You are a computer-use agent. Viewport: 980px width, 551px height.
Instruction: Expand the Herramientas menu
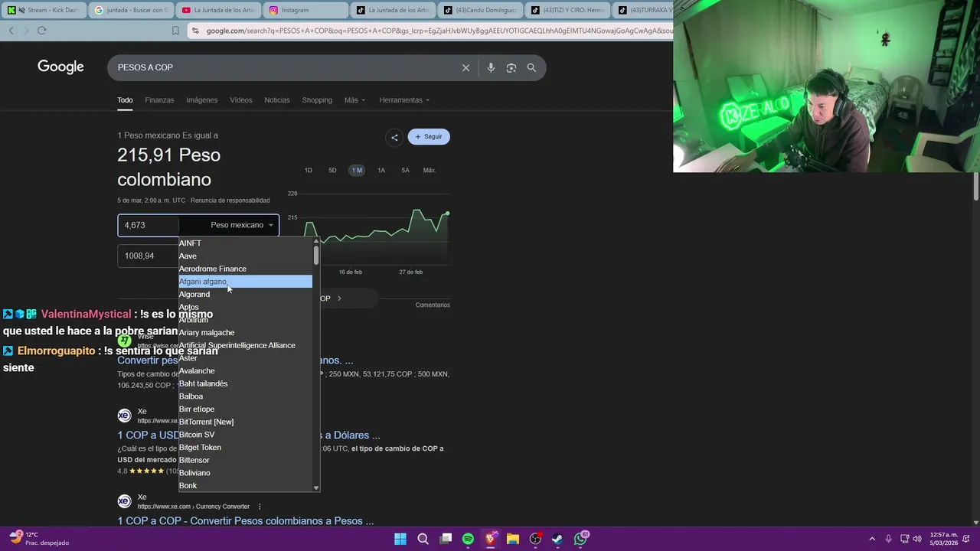[x=404, y=100]
